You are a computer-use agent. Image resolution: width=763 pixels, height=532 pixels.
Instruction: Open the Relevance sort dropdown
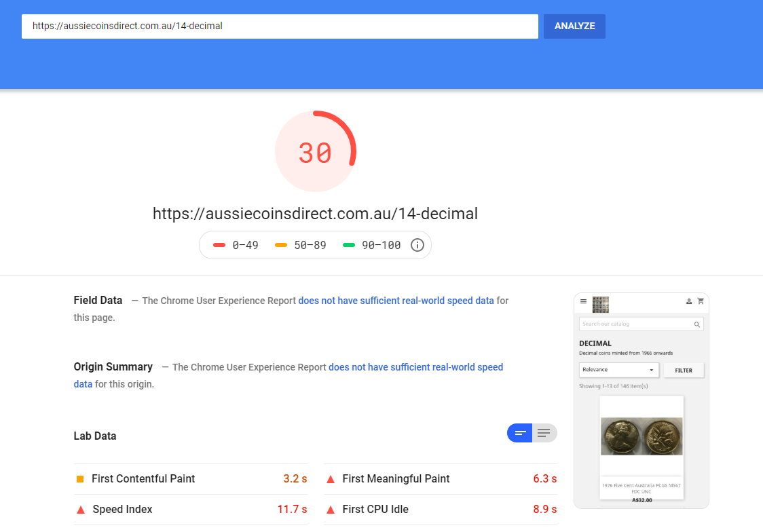(x=618, y=370)
